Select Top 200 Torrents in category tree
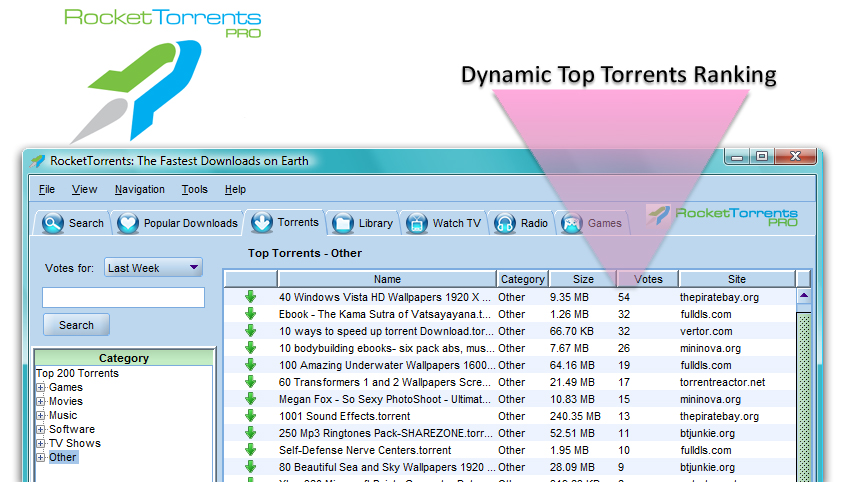The image size is (846, 482). tap(77, 374)
